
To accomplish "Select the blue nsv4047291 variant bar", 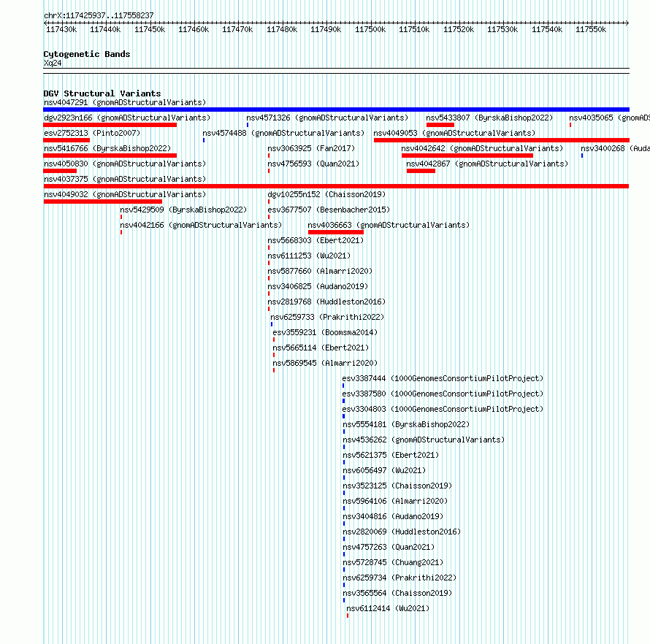I will (336, 110).
